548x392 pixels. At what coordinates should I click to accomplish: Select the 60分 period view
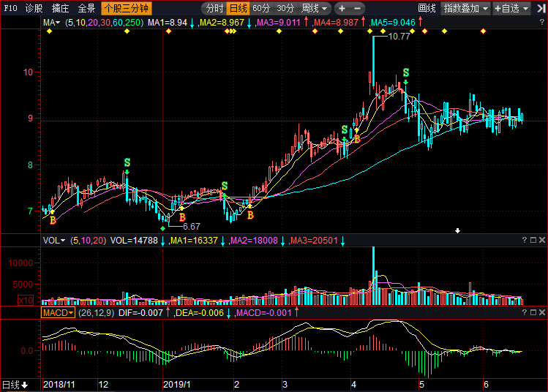(261, 9)
